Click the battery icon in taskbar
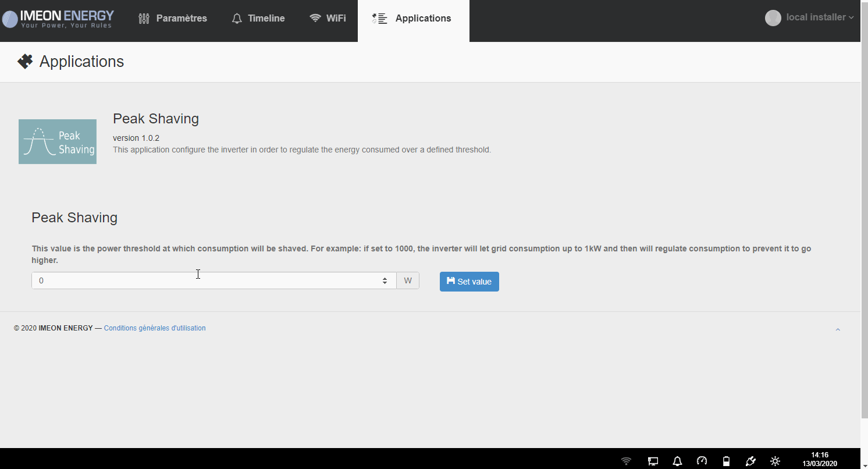 pyautogui.click(x=726, y=461)
